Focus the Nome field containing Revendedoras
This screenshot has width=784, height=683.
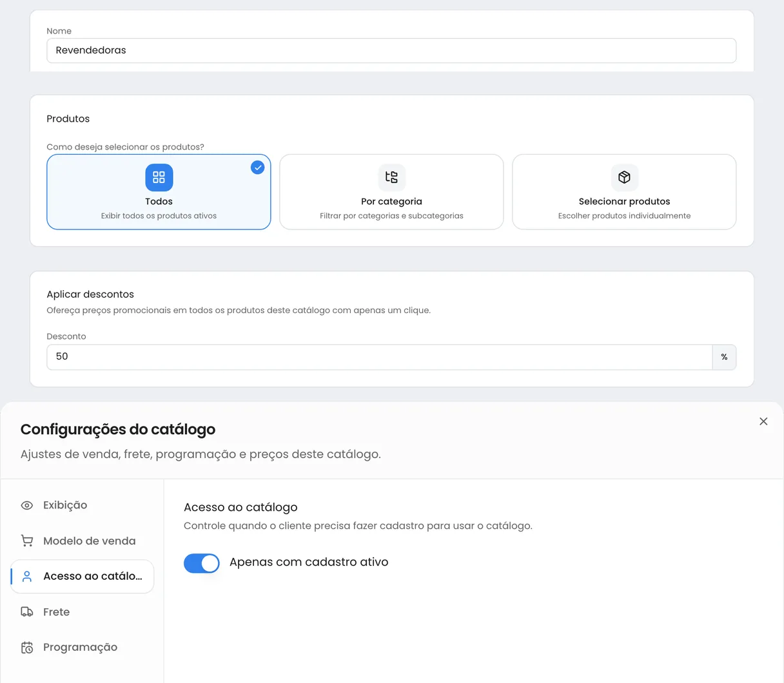(x=391, y=51)
